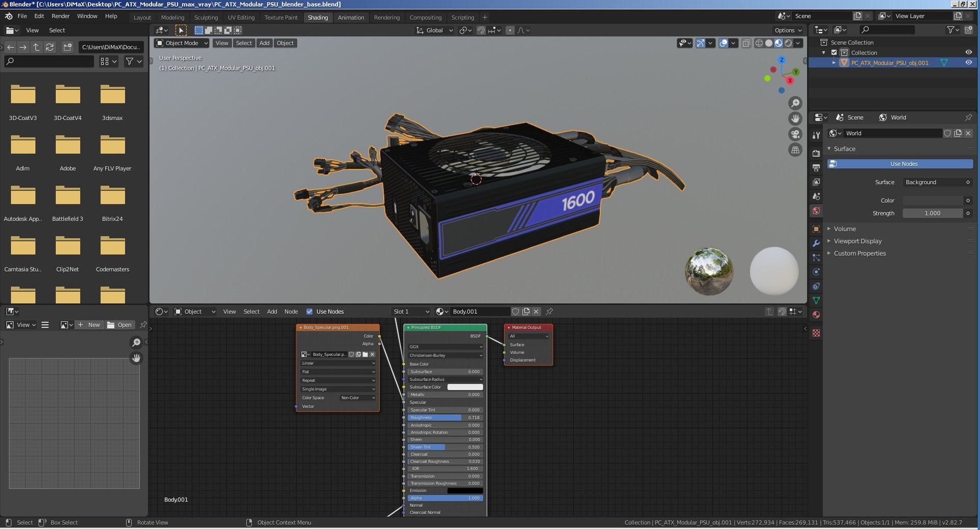Image resolution: width=980 pixels, height=530 pixels.
Task: Select rendered viewport shading mode
Action: (x=789, y=43)
